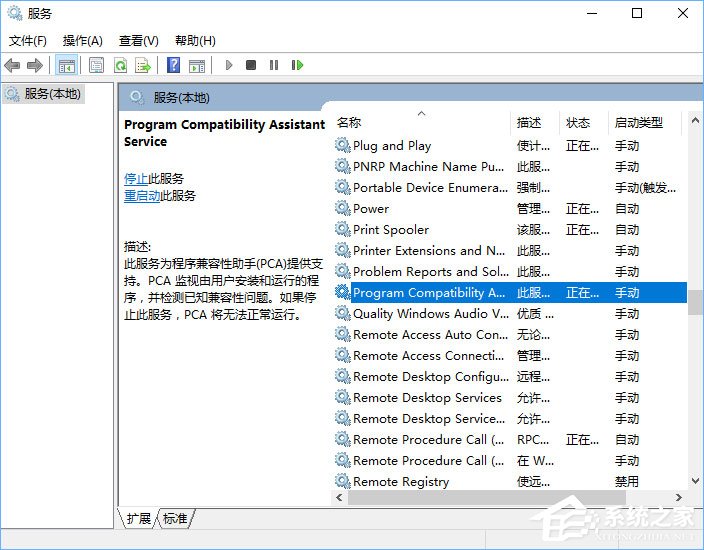Click gear icon of Problem Reports service

343,271
